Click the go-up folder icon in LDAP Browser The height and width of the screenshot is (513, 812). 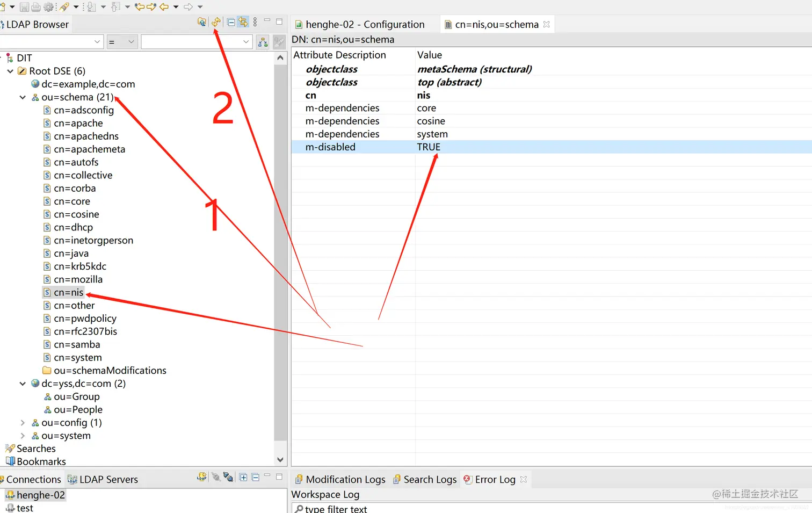click(x=202, y=22)
